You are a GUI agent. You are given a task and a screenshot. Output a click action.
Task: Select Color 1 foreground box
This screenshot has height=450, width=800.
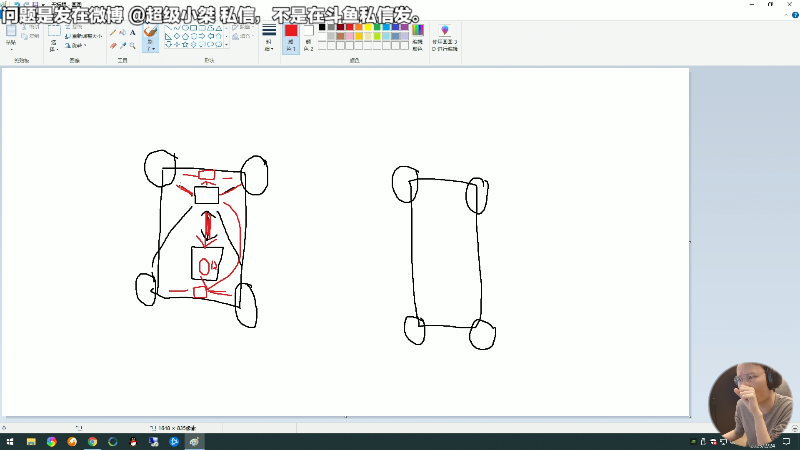click(x=291, y=38)
